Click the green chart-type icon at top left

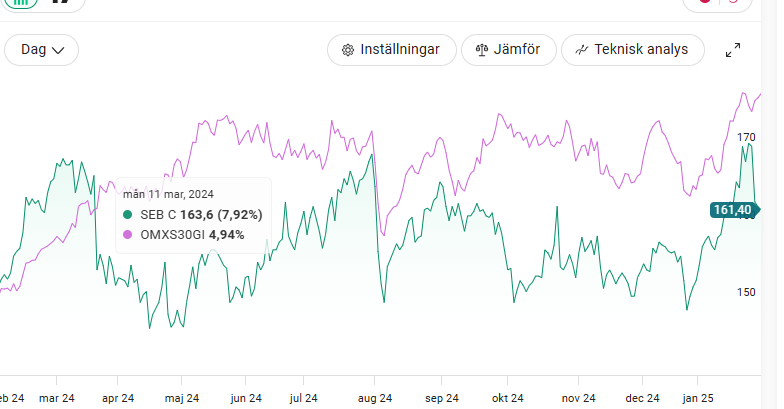point(22,3)
